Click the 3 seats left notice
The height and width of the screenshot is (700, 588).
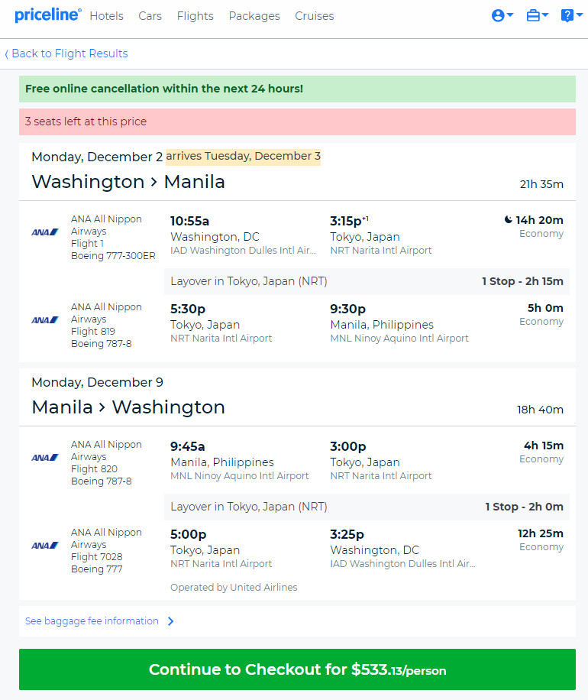pos(297,122)
